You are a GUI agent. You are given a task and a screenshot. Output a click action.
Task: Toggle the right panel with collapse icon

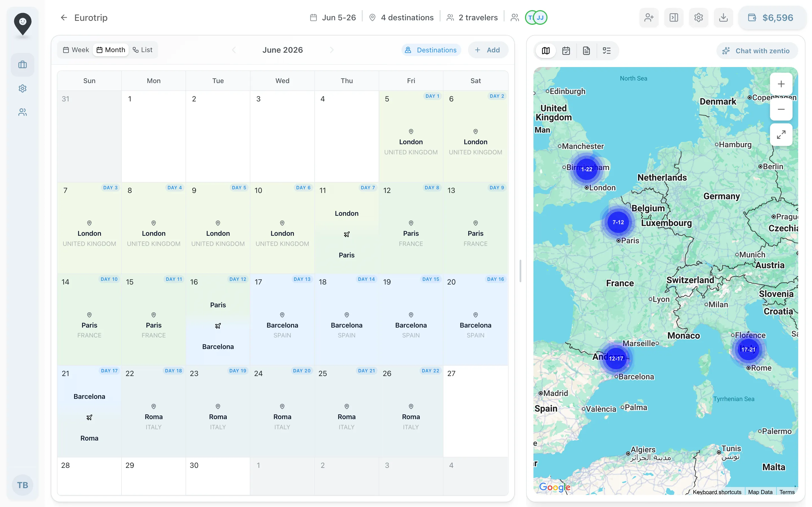pos(673,17)
